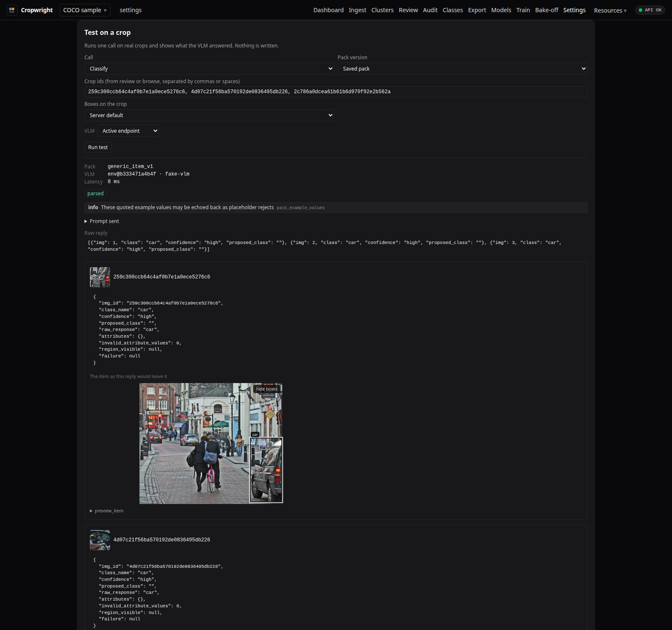The image size is (672, 630).
Task: Click the Raw reply JSON text
Action: point(325,246)
